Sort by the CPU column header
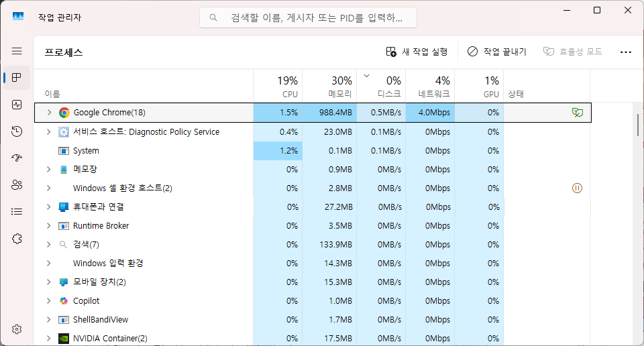This screenshot has width=644, height=346. (x=278, y=86)
